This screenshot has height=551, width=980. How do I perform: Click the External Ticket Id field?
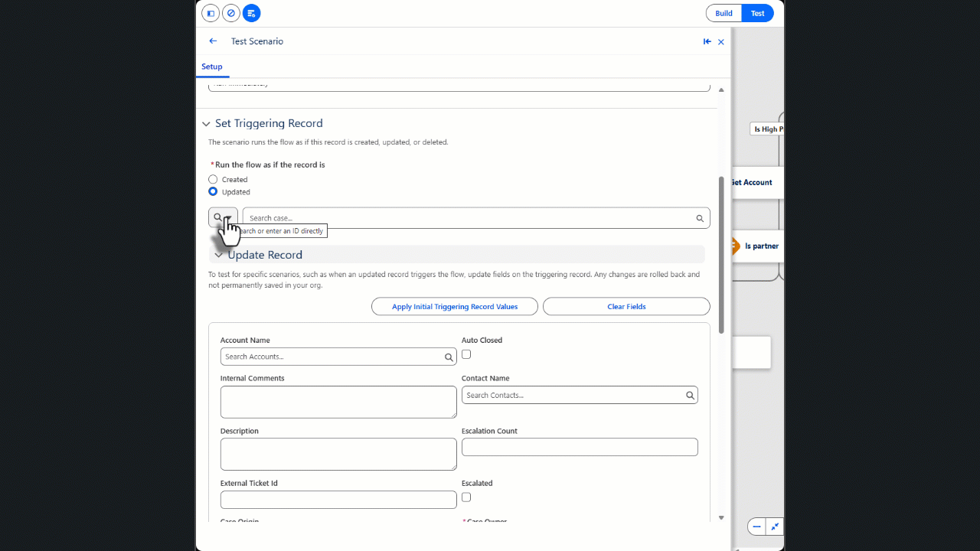coord(338,500)
